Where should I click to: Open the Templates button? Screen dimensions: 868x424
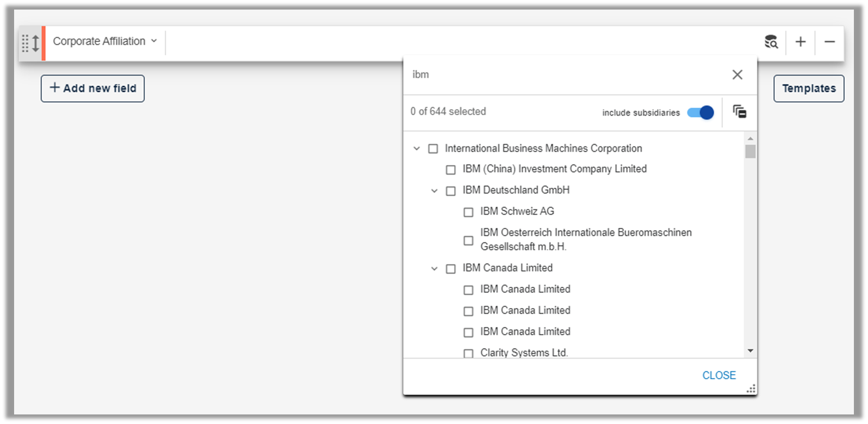coord(809,89)
